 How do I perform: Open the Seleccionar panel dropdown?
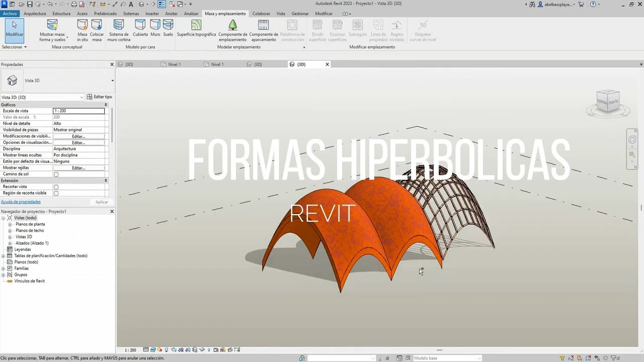click(x=14, y=47)
